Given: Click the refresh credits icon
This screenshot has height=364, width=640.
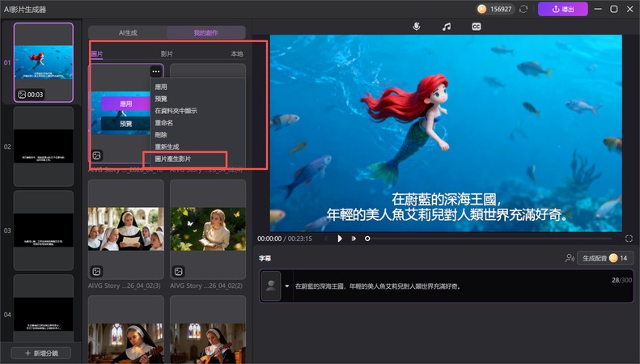Looking at the screenshot, I should 523,9.
